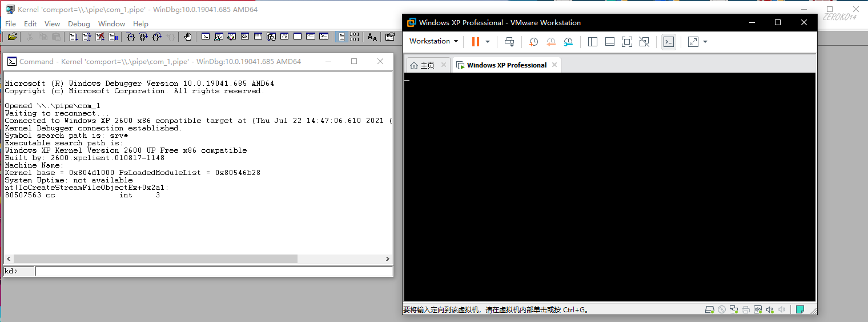Image resolution: width=868 pixels, height=322 pixels.
Task: Close the 主页 home tab
Action: click(443, 65)
